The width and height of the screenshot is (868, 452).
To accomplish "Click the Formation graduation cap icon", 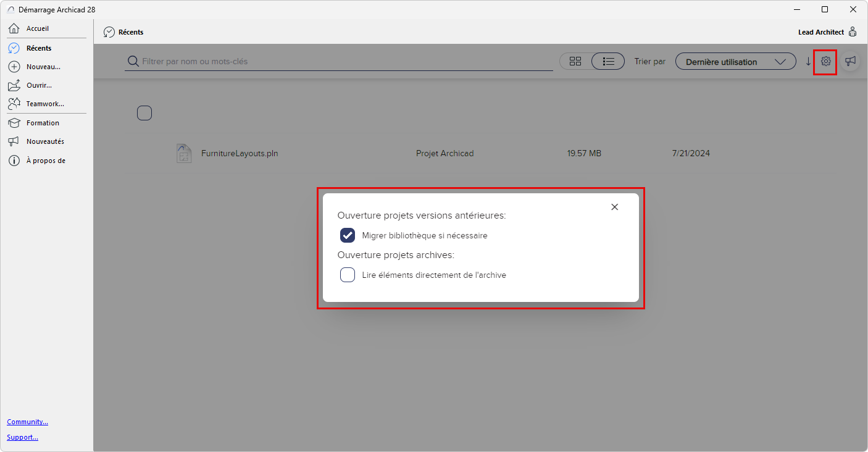I will tap(14, 123).
